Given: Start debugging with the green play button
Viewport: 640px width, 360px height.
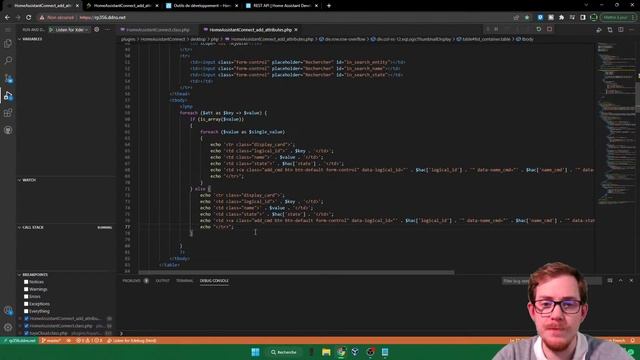Looking at the screenshot, I should point(51,30).
